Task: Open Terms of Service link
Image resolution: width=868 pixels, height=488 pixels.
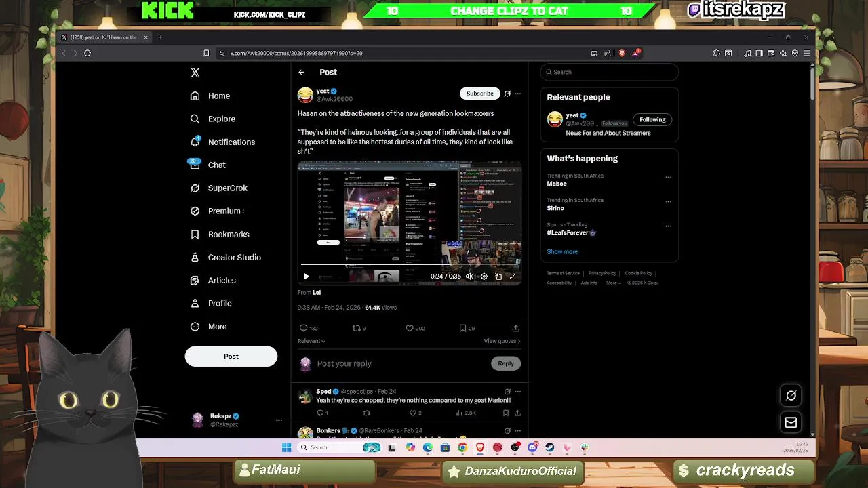Action: tap(563, 274)
